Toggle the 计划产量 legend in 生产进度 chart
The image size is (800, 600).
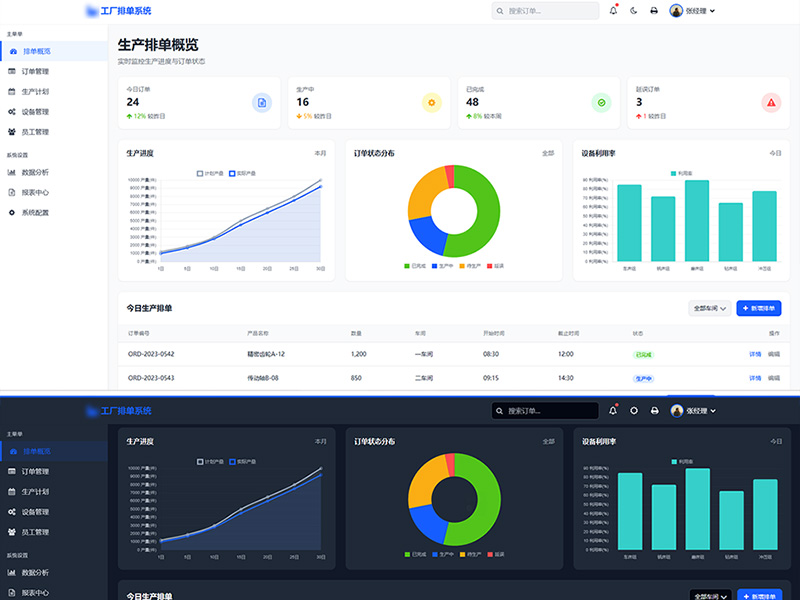200,173
